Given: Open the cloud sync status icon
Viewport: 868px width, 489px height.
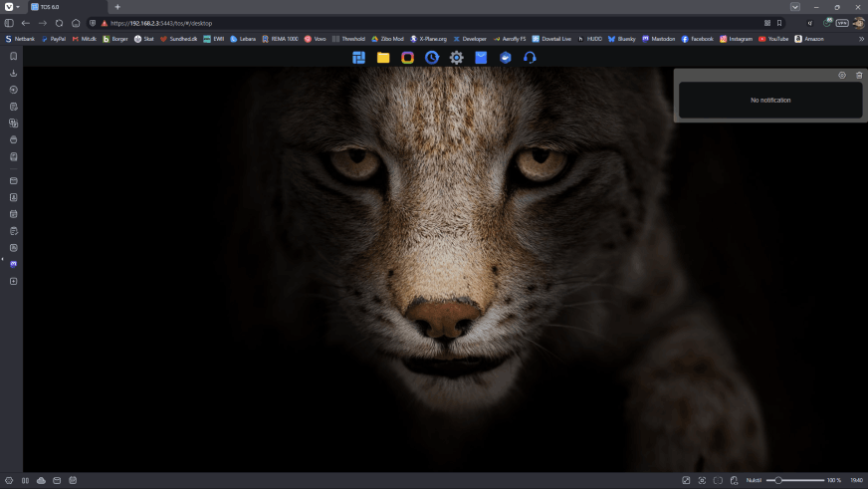Looking at the screenshot, I should pyautogui.click(x=41, y=480).
